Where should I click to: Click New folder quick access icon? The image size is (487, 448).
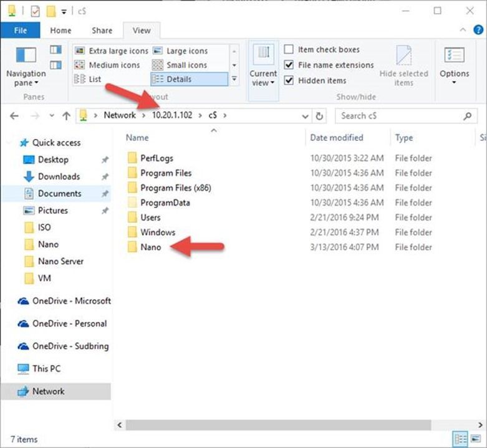point(51,11)
